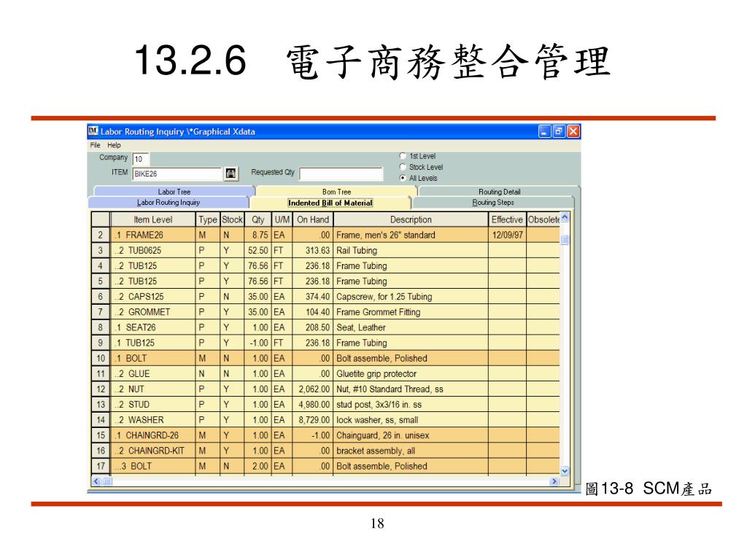Image resolution: width=747 pixels, height=560 pixels.
Task: Select the 1st Level radio button
Action: [x=403, y=156]
